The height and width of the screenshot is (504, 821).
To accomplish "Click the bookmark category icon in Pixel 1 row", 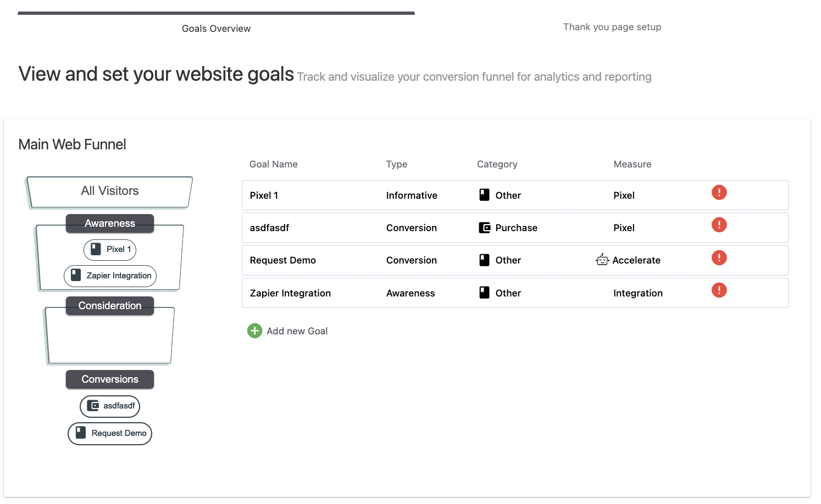I will (x=484, y=195).
